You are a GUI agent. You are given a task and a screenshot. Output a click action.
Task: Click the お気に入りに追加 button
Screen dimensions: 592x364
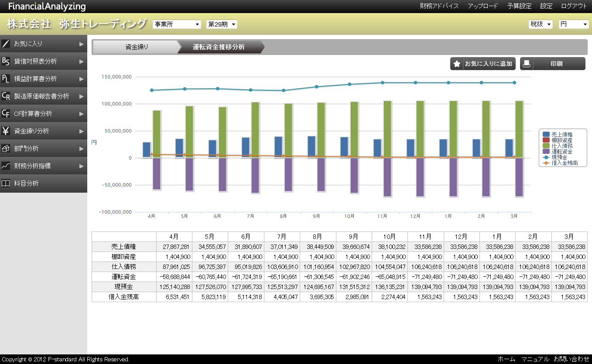(483, 64)
